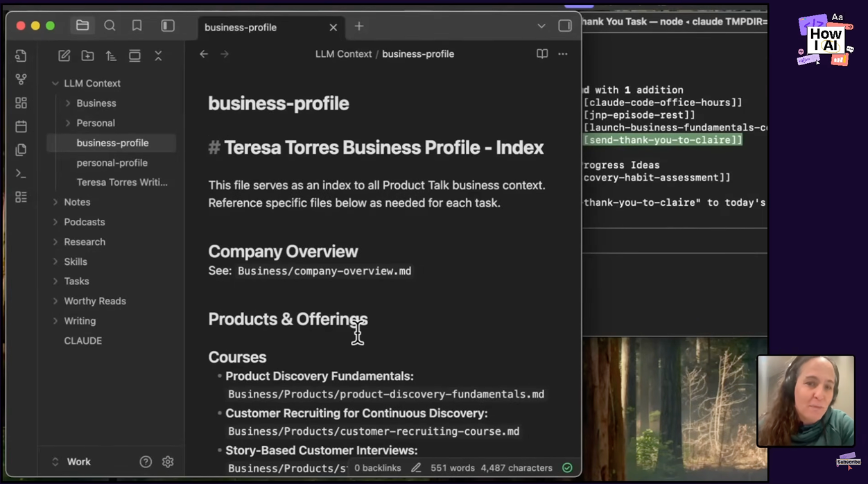This screenshot has height=484, width=868.
Task: Open the search icon in top toolbar
Action: pyautogui.click(x=110, y=26)
